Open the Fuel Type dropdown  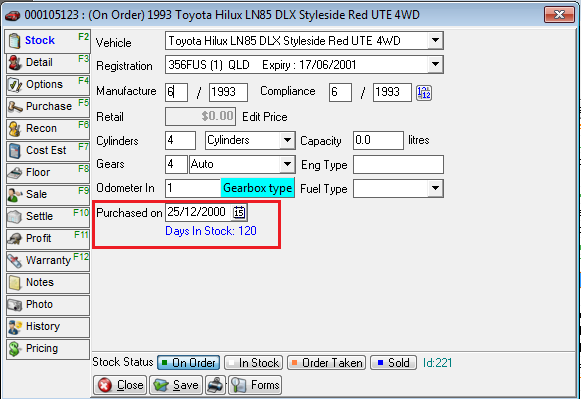435,188
